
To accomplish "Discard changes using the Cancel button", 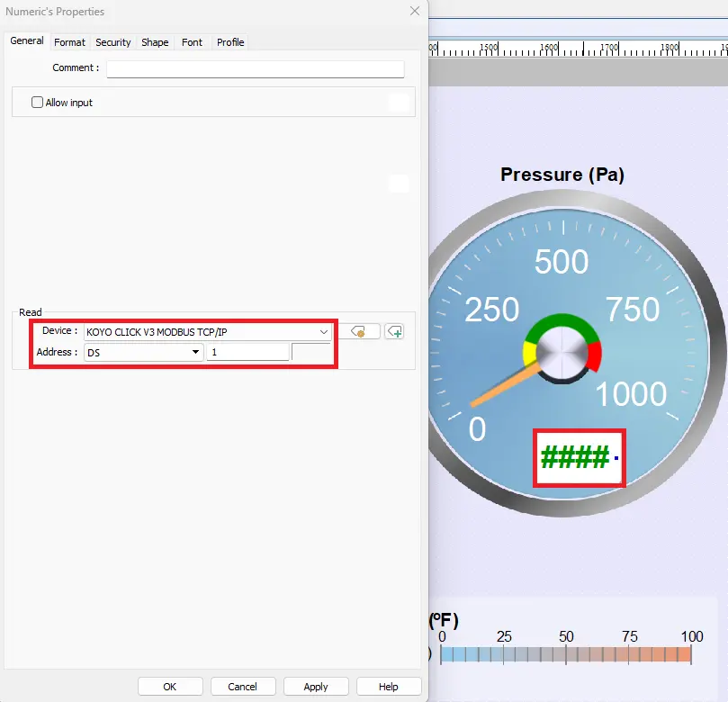I will [243, 686].
